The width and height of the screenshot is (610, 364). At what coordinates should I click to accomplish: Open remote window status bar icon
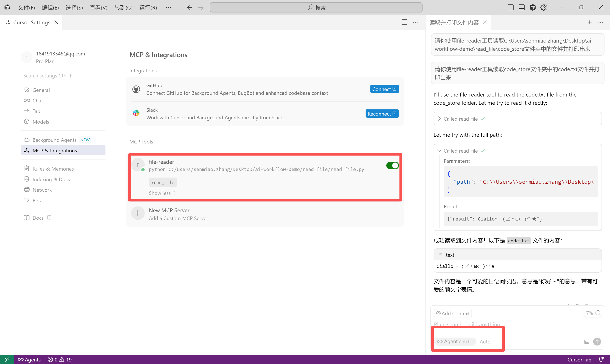7,359
